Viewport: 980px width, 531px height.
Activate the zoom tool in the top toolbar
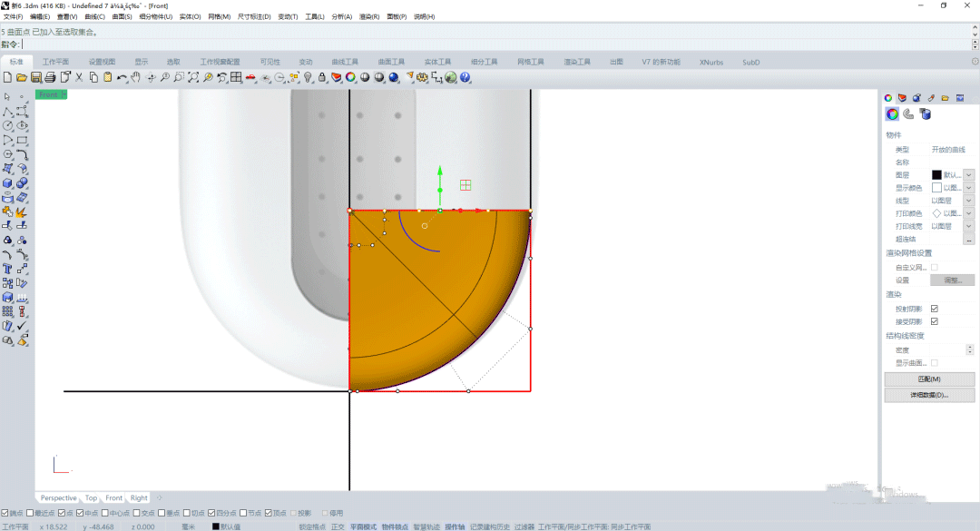[165, 78]
